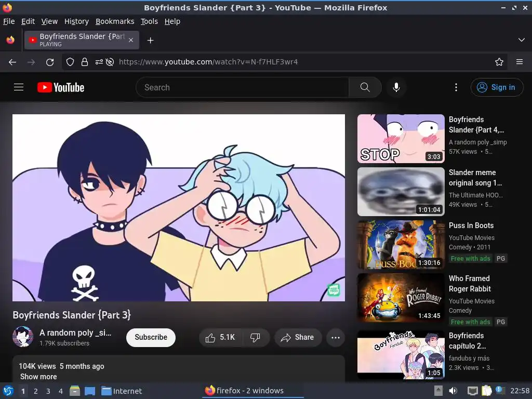Open tracking protection shield icon

click(70, 62)
